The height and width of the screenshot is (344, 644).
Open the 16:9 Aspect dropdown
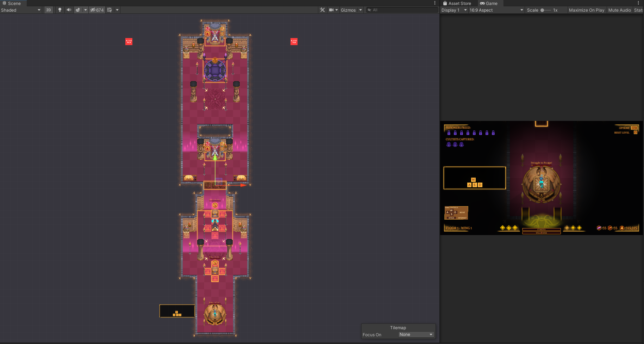(496, 10)
